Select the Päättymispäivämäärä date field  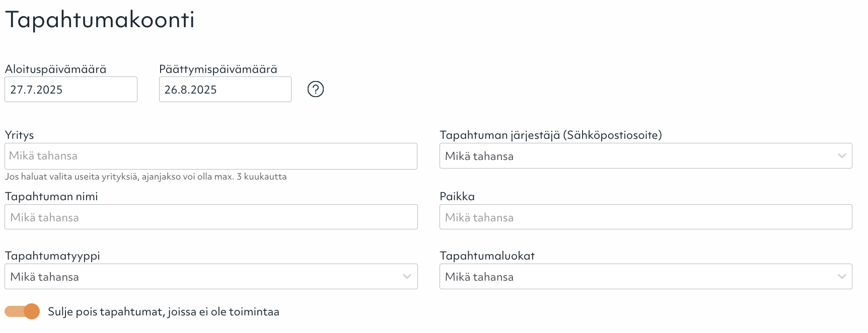(x=225, y=90)
